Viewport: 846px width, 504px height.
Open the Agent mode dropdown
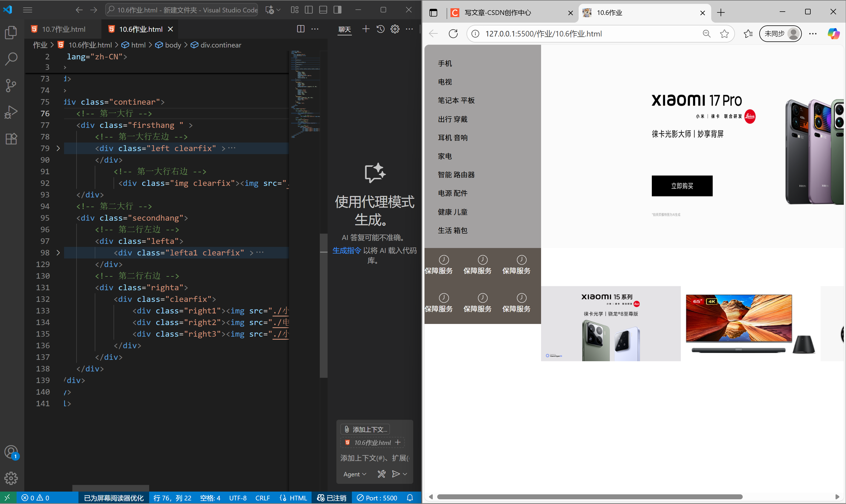coord(355,474)
